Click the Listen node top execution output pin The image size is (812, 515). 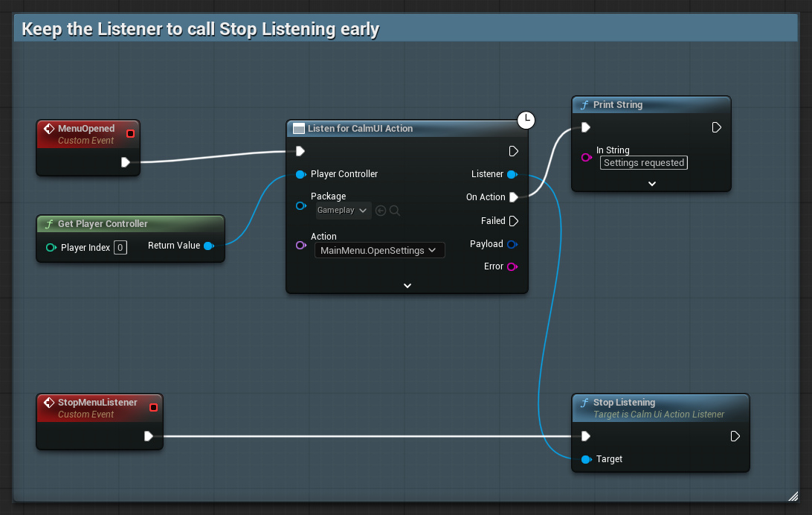point(514,151)
